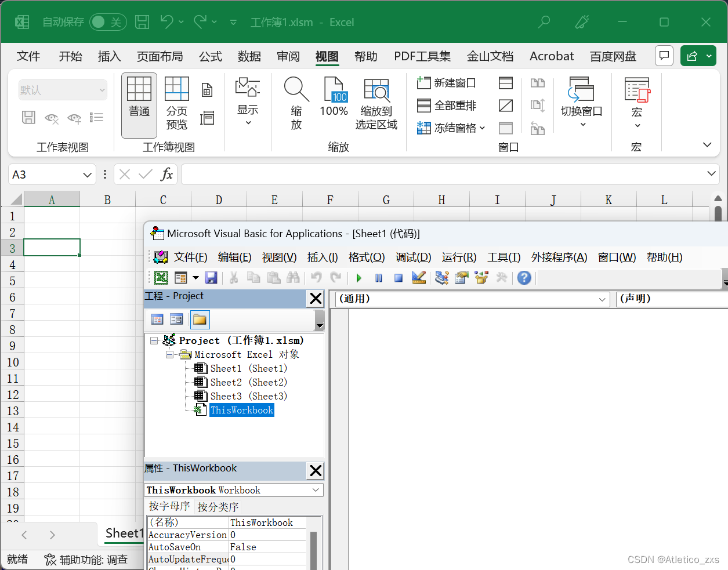
Task: Open the search magnifier in Excel title bar
Action: click(x=544, y=22)
